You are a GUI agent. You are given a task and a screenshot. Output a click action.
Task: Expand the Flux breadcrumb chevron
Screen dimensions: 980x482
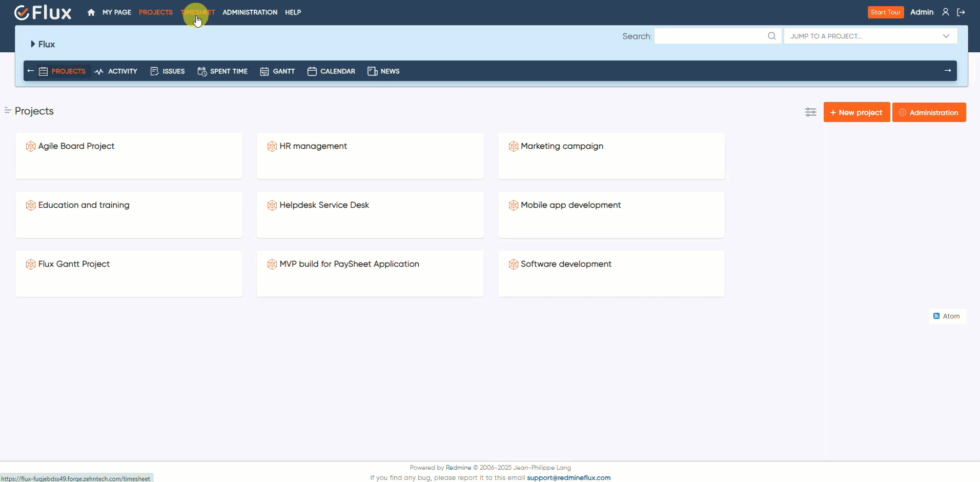click(32, 44)
